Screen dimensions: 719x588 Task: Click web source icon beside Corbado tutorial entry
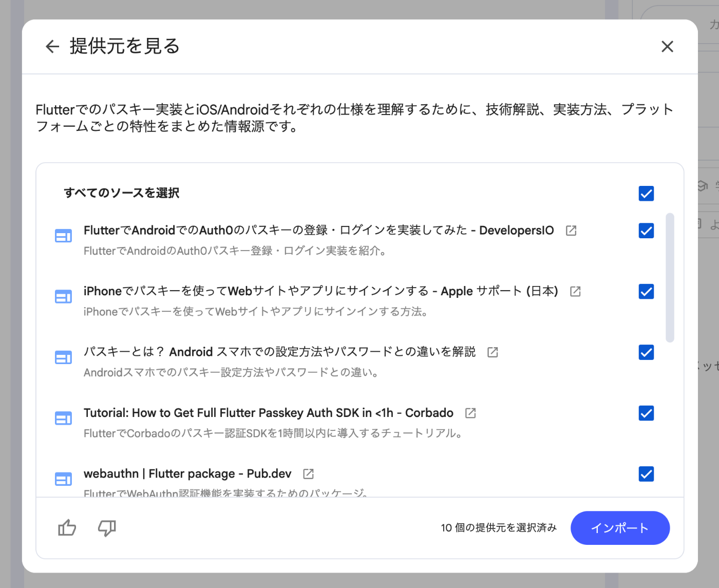[63, 418]
